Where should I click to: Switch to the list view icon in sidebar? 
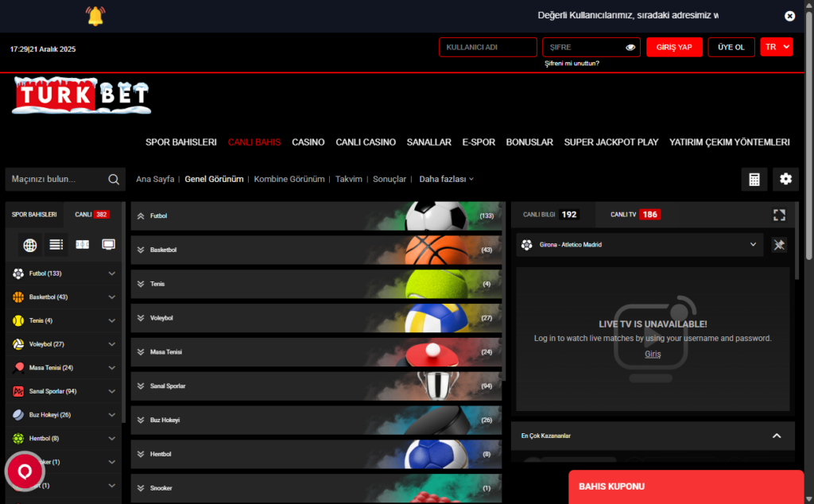[x=56, y=245]
